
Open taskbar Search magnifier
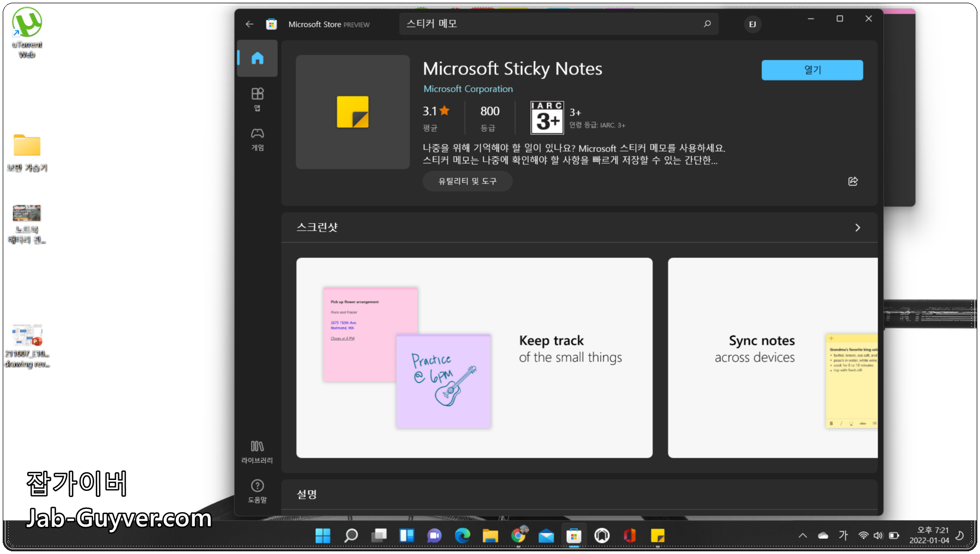[351, 535]
